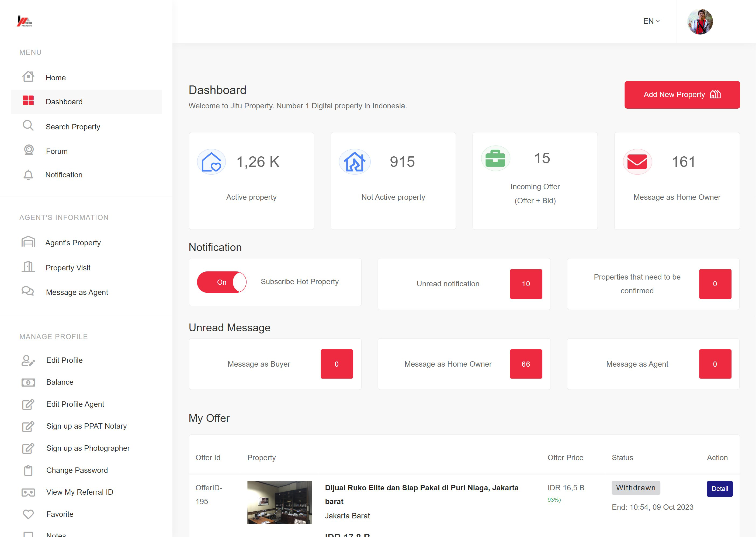Click the Agent's Property garage icon
Viewport: 756px width, 537px height.
click(x=28, y=242)
